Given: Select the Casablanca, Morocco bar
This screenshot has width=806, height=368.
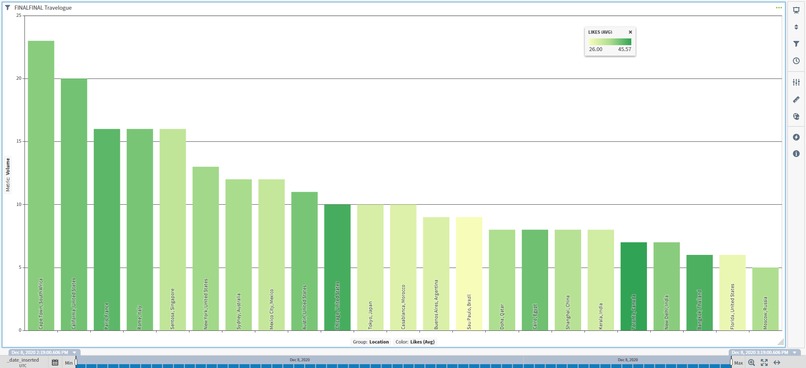Looking at the screenshot, I should [x=403, y=267].
